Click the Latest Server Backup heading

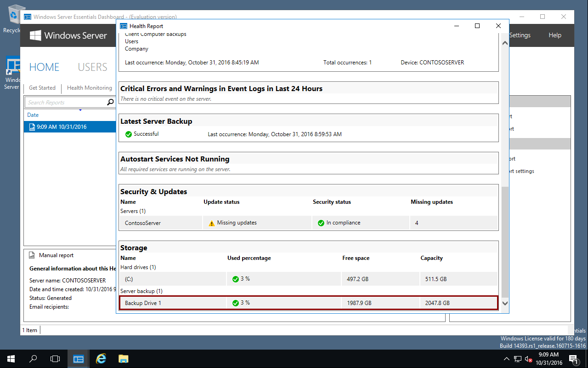pos(156,121)
